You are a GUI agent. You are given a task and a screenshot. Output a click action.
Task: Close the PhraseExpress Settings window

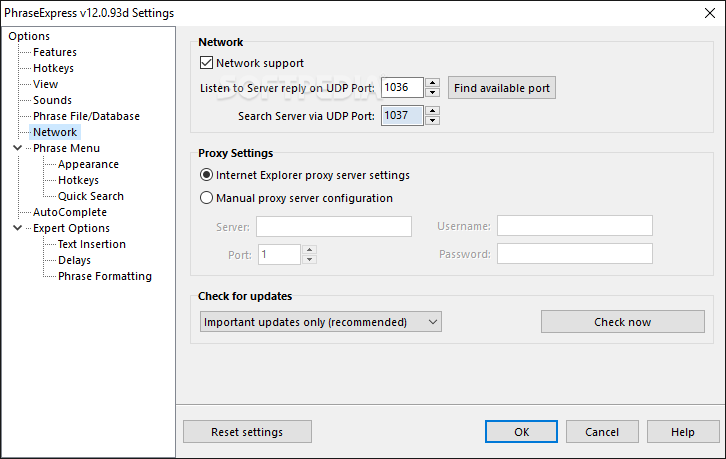point(710,13)
